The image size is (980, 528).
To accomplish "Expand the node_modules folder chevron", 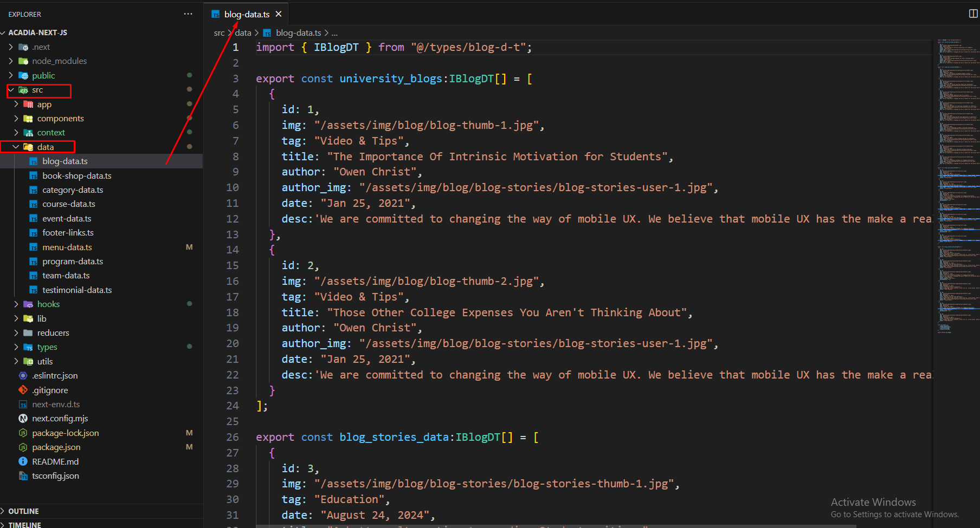I will (x=11, y=61).
